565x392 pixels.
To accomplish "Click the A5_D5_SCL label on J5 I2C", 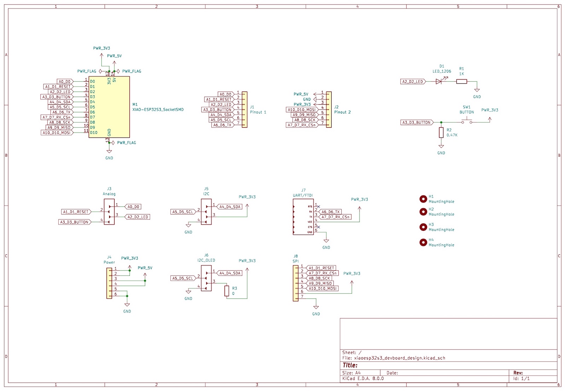I will [183, 212].
